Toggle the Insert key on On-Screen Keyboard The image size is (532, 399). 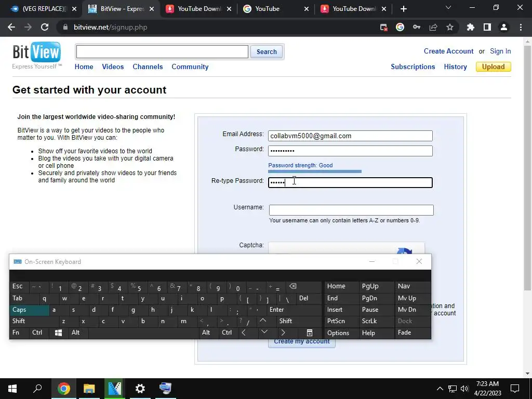[341, 310]
